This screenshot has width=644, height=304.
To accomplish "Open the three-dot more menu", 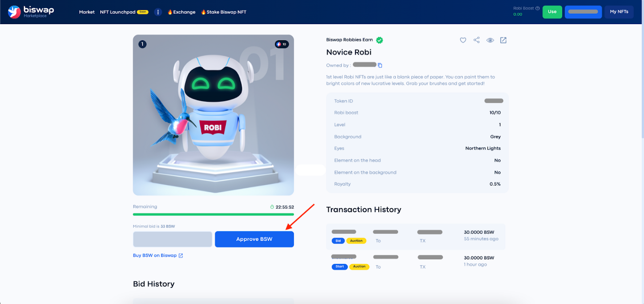I will coord(157,12).
